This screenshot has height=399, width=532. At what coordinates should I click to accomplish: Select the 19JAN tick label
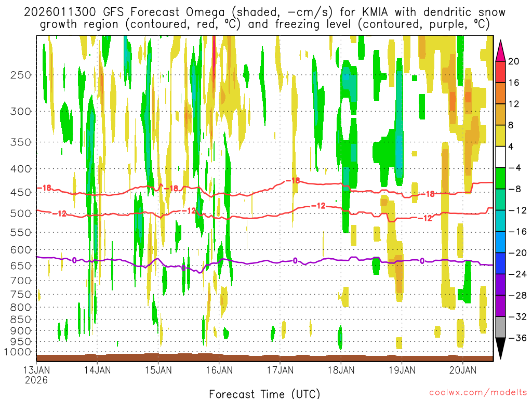[402, 370]
